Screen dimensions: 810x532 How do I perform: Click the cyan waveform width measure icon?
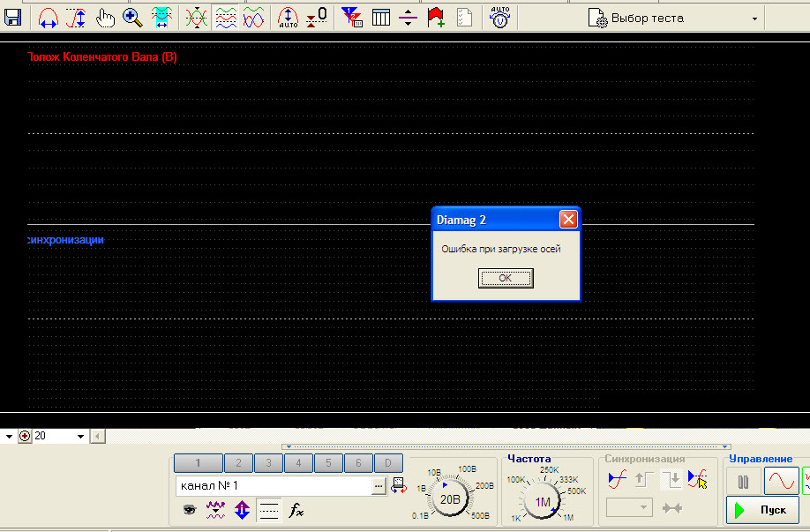pos(161,18)
